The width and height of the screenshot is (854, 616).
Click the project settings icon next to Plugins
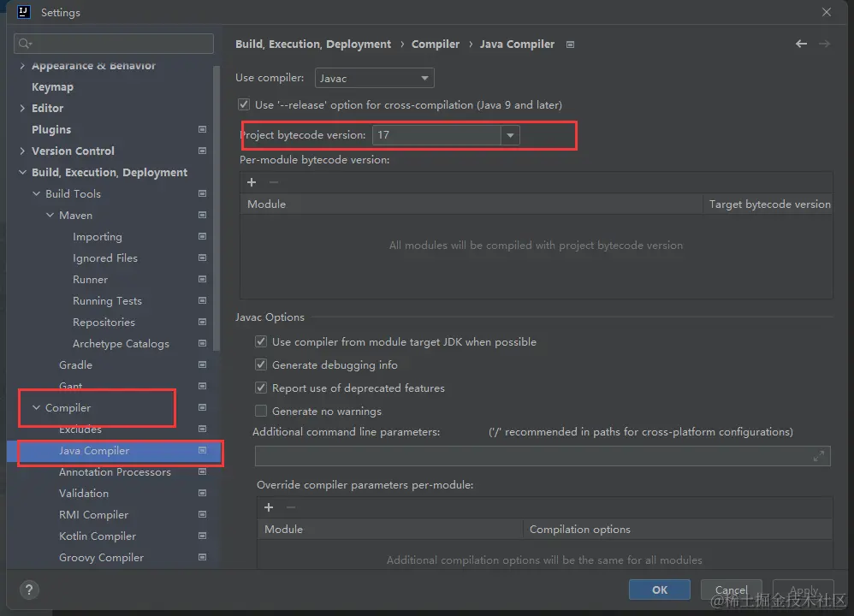coord(202,130)
